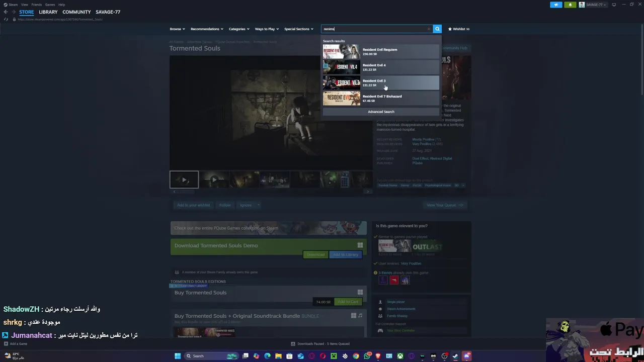This screenshot has width=644, height=362.
Task: Click Add to Cart for Tormented Souls
Action: [348, 302]
